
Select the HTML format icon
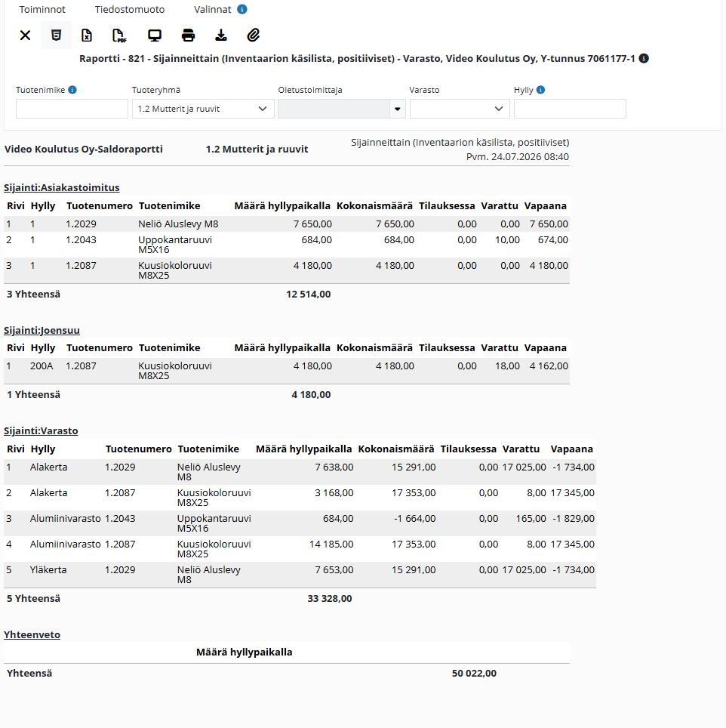(56, 35)
